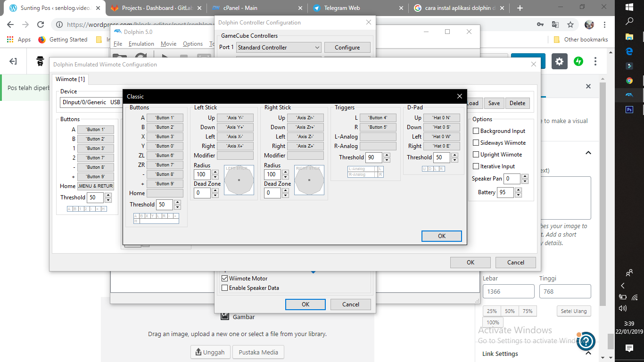Click the green Jetpack icon
This screenshot has width=644, height=362.
[x=578, y=61]
